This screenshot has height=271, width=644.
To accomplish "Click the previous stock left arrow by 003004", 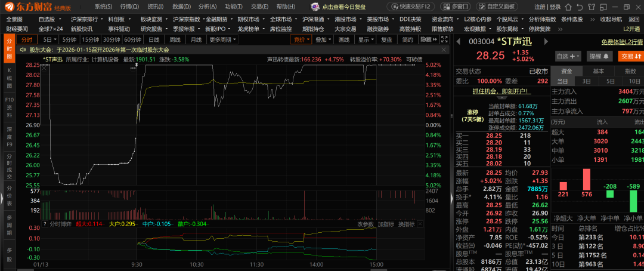I will tap(459, 42).
